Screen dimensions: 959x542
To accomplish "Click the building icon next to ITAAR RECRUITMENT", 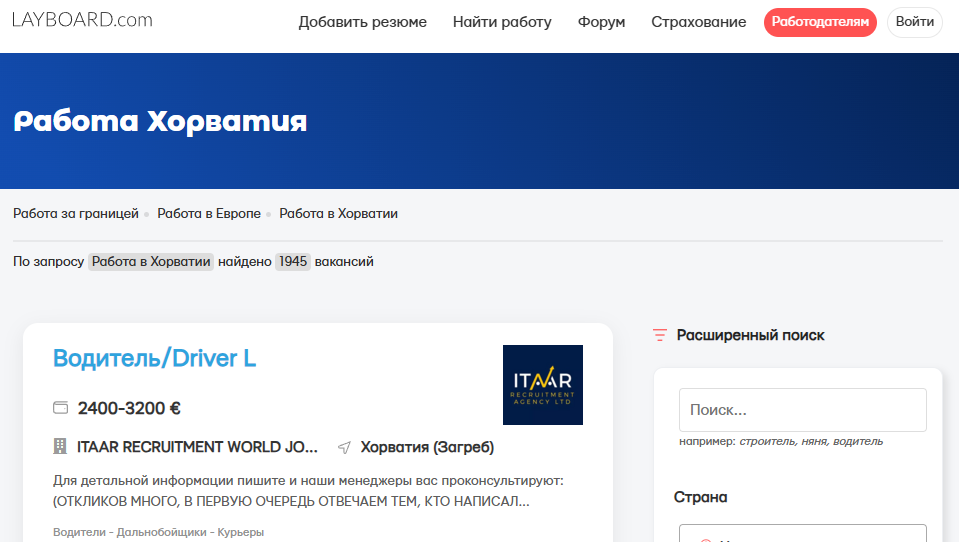I will click(x=60, y=446).
